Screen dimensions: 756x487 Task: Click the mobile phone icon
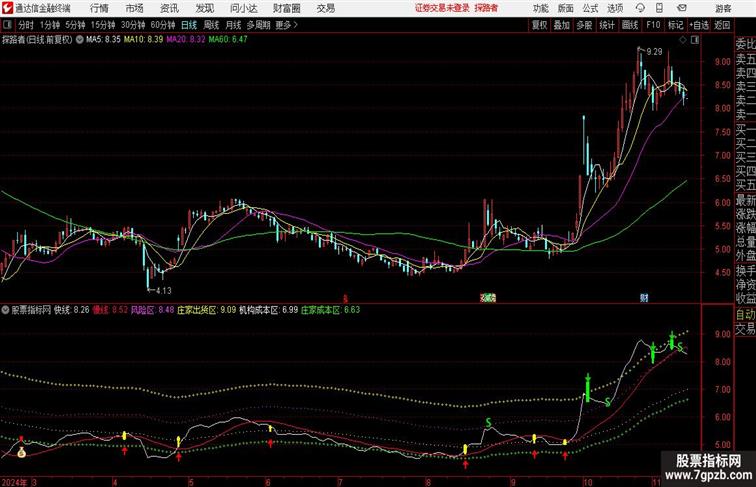(659, 8)
